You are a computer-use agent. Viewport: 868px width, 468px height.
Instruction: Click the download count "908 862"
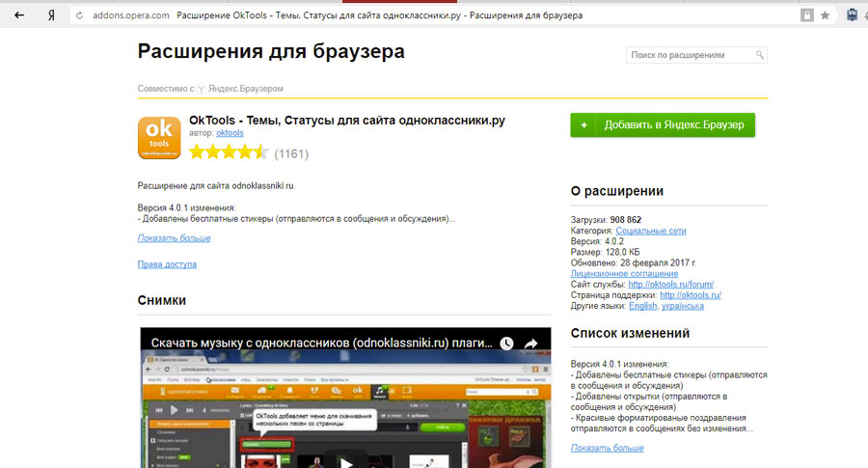click(626, 220)
